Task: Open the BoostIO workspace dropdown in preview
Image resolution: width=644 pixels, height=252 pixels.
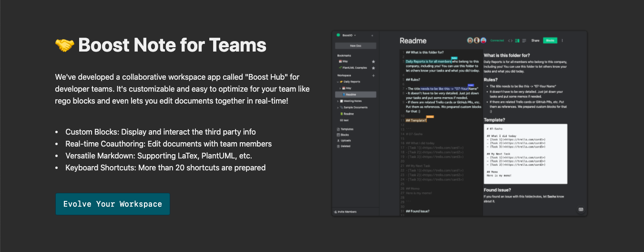Action: tap(347, 35)
